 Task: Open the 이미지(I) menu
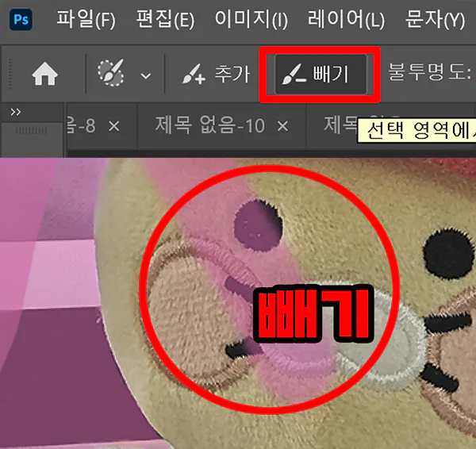click(x=251, y=19)
